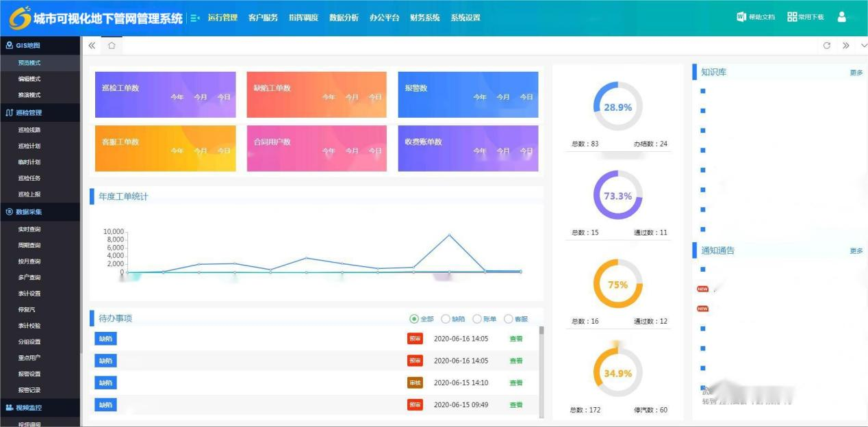Click the 待办事项 list scrollbar
Viewport: 868px width, 427px height.
(541, 370)
